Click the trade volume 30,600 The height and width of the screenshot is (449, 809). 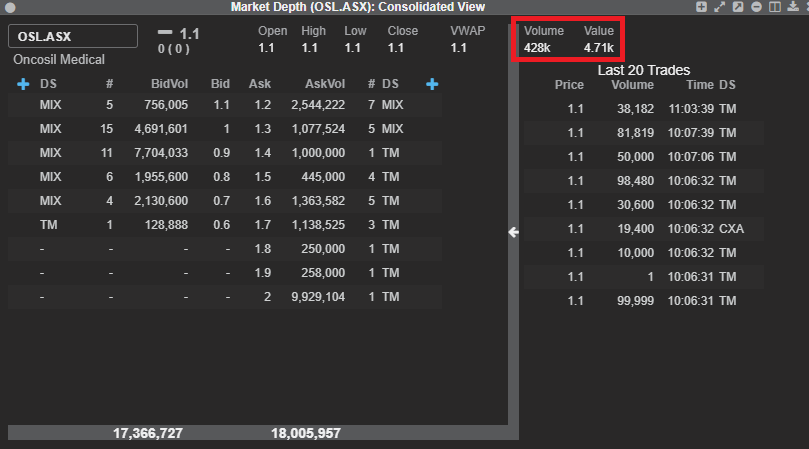(635, 205)
